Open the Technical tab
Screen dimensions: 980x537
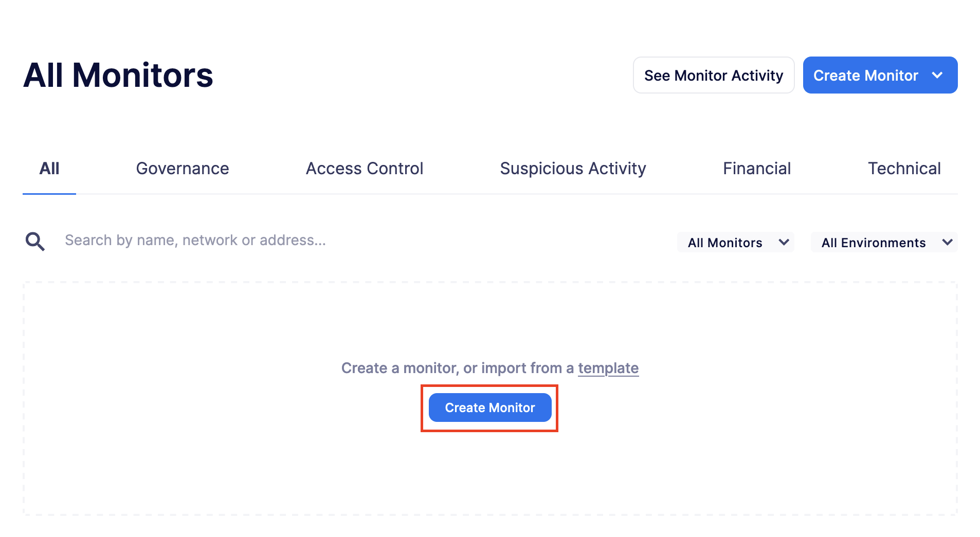point(904,168)
